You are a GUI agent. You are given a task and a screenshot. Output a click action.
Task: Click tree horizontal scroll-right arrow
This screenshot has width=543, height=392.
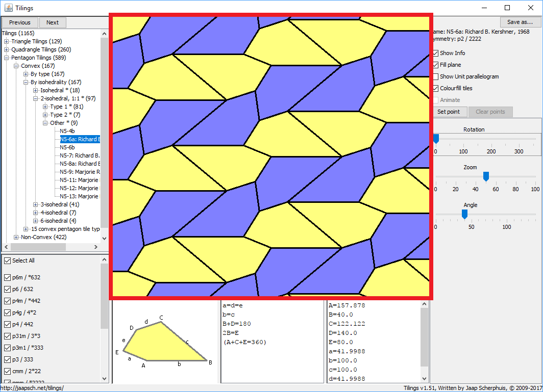click(x=96, y=247)
